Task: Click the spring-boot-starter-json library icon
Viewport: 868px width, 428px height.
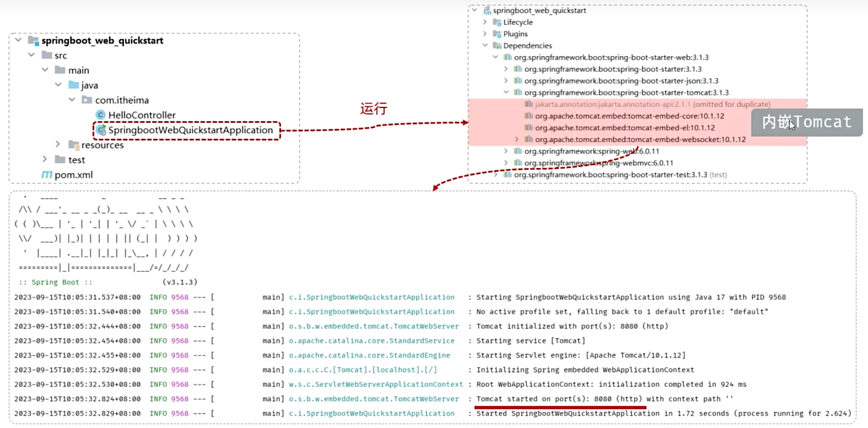Action: [517, 81]
